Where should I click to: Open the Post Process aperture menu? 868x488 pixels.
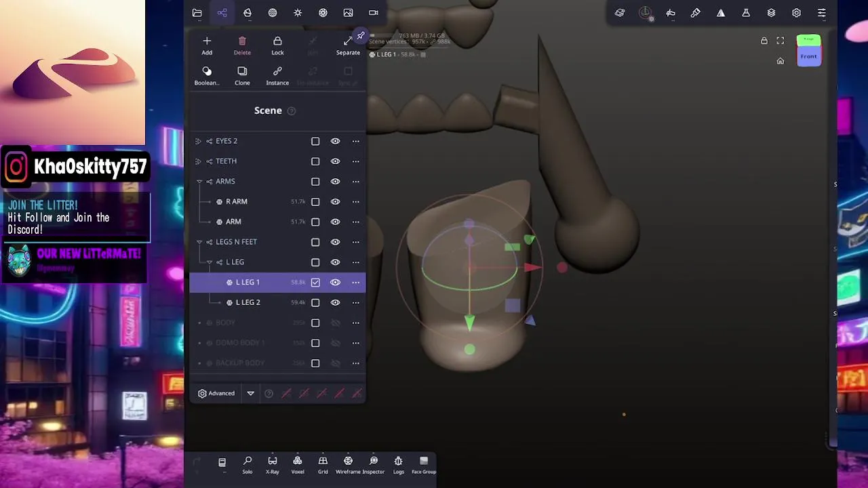[323, 13]
